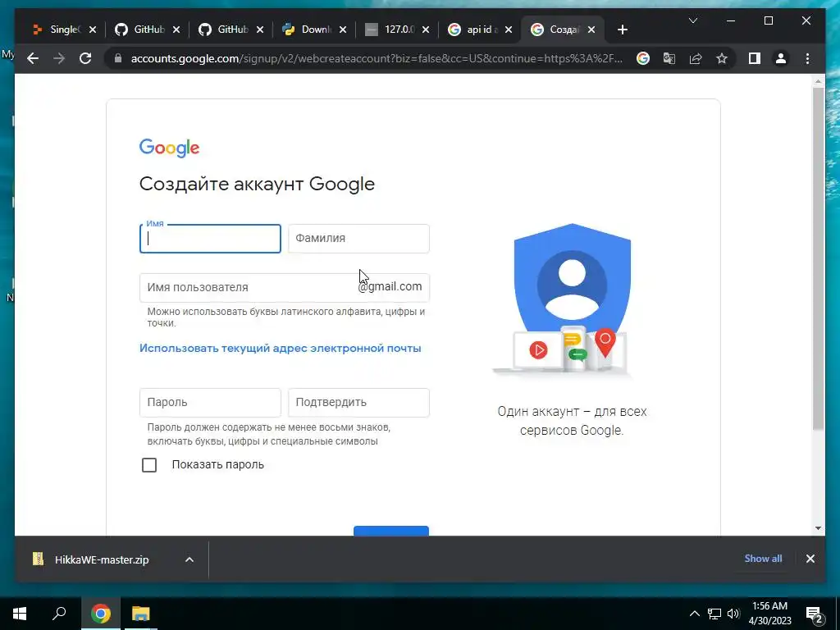The image size is (840, 630).
Task: Click the scrollbar up arrow
Action: tap(818, 81)
